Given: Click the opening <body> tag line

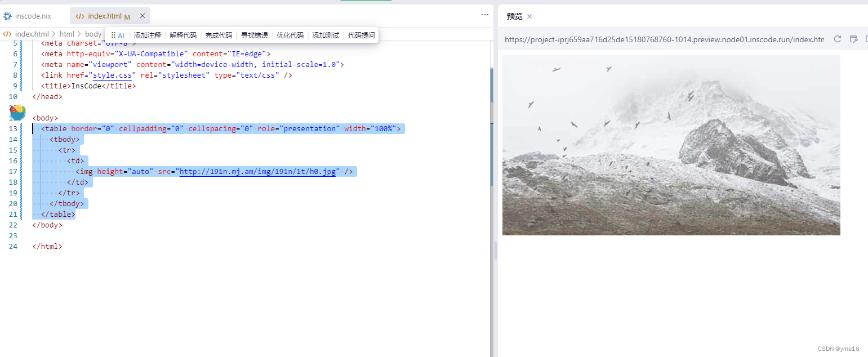Looking at the screenshot, I should coord(45,118).
